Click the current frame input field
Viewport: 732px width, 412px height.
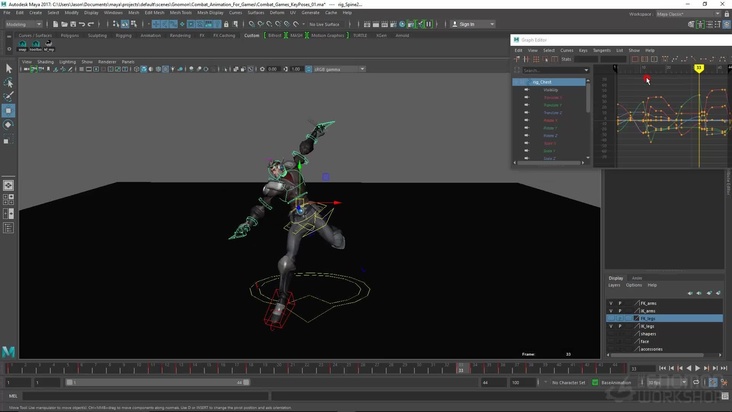[643, 369]
